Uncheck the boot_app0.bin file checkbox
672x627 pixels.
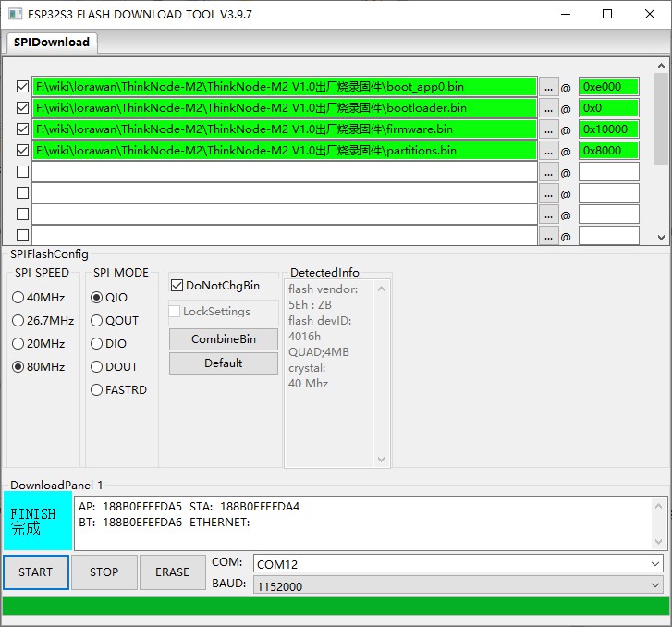click(x=22, y=87)
